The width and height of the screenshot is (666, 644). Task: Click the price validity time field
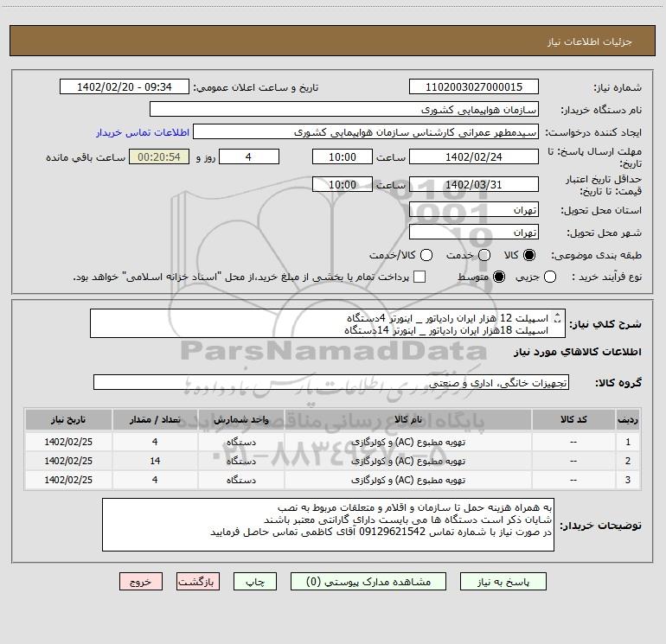pyautogui.click(x=343, y=184)
